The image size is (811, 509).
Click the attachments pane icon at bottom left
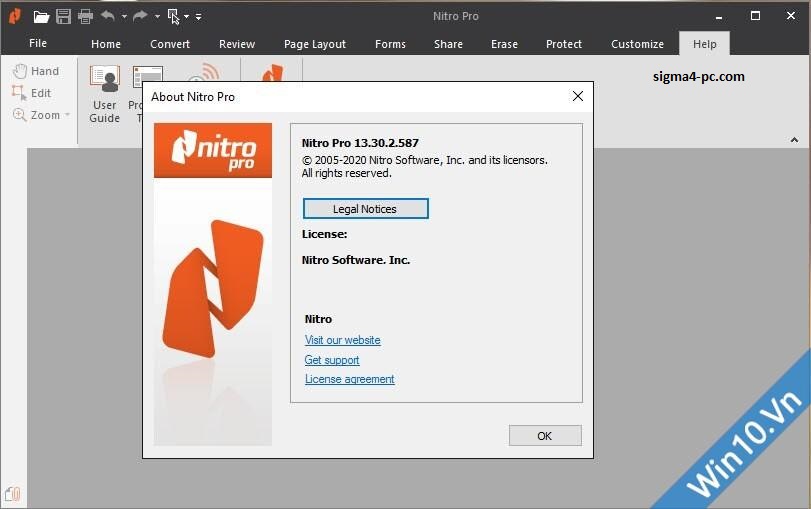click(12, 494)
